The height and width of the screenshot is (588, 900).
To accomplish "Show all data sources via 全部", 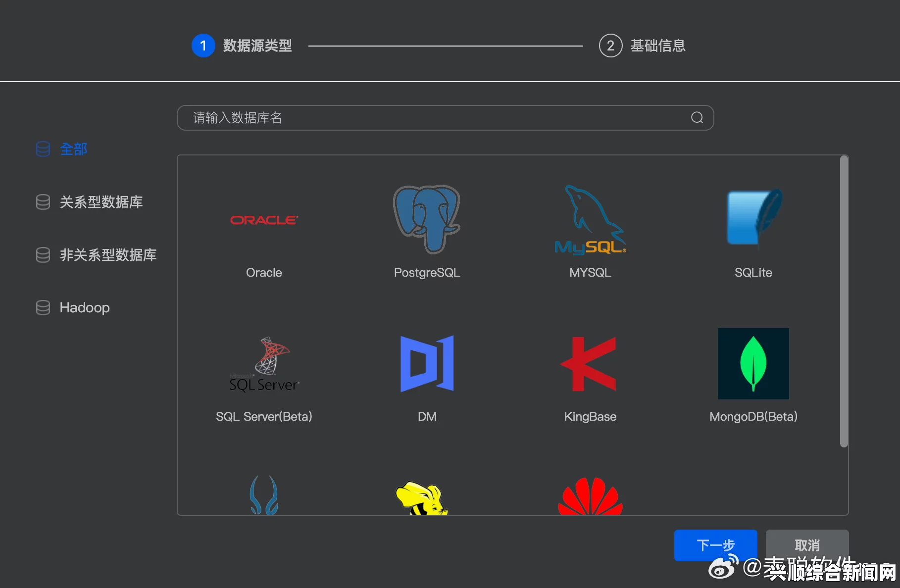I will [73, 149].
